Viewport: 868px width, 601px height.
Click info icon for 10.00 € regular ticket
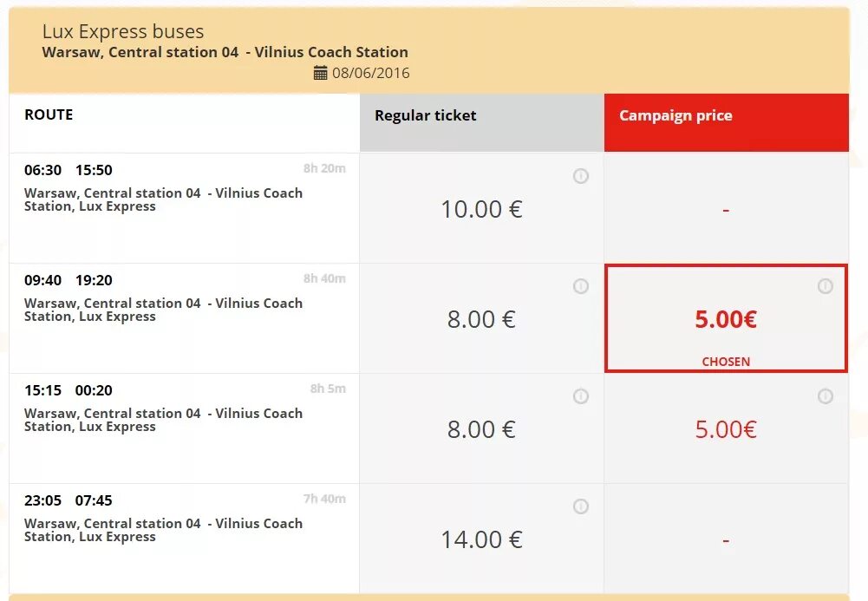(581, 176)
